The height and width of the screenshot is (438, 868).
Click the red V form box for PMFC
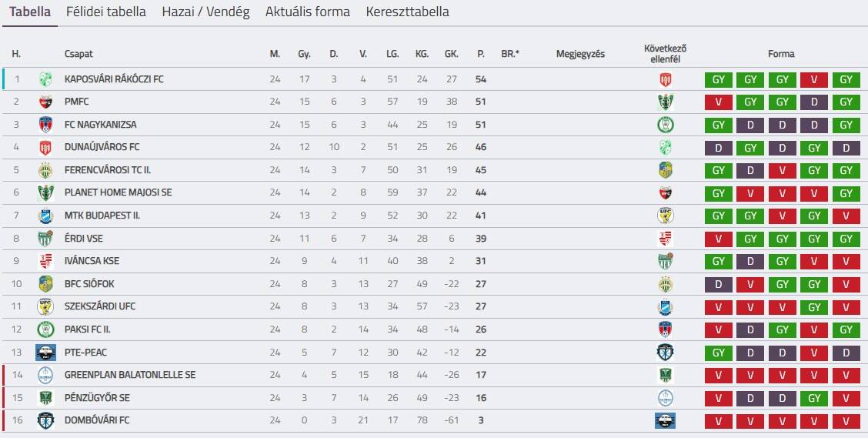[719, 102]
